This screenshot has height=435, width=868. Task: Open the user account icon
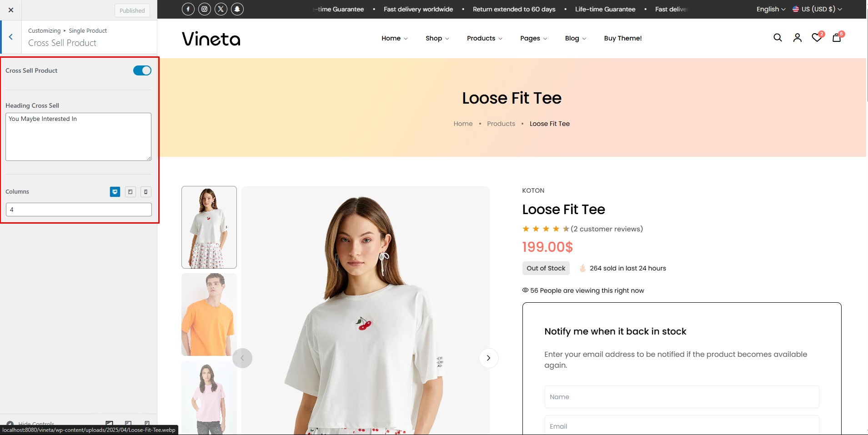798,38
